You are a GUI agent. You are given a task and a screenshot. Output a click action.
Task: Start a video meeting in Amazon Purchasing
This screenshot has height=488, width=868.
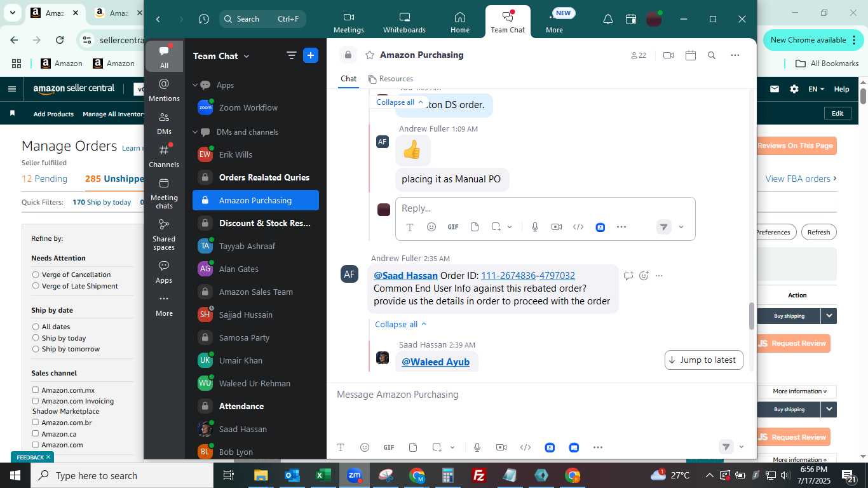pyautogui.click(x=668, y=55)
